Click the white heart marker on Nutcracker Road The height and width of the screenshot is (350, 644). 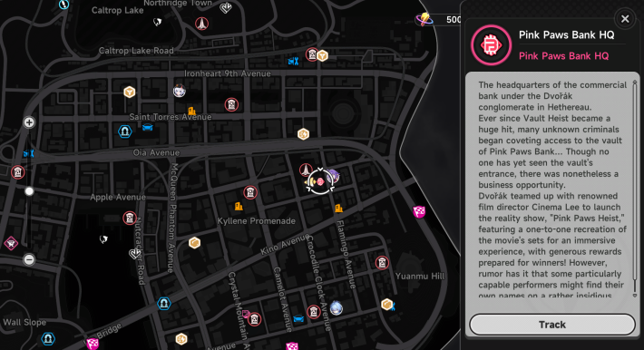[135, 254]
